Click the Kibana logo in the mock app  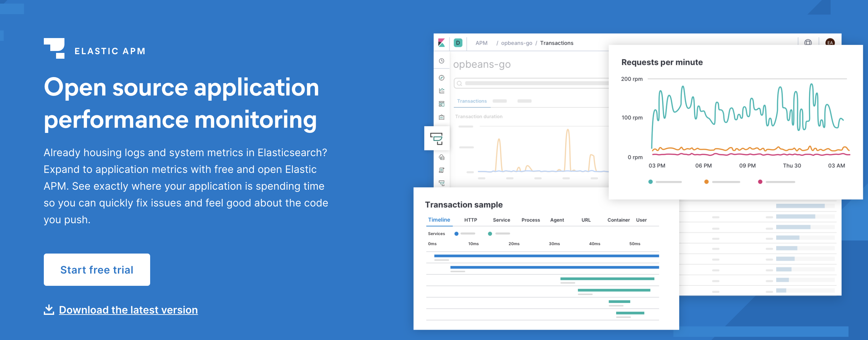pyautogui.click(x=441, y=43)
